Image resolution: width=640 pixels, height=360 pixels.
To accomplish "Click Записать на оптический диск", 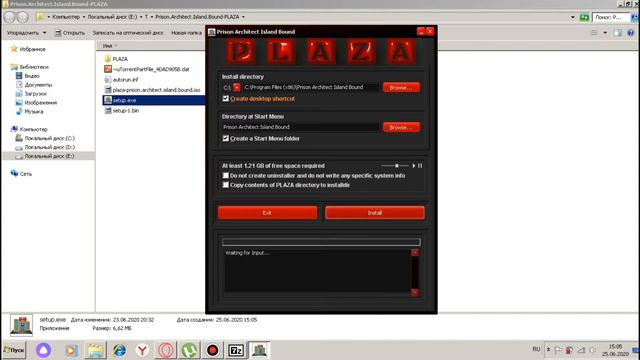I will tap(128, 33).
